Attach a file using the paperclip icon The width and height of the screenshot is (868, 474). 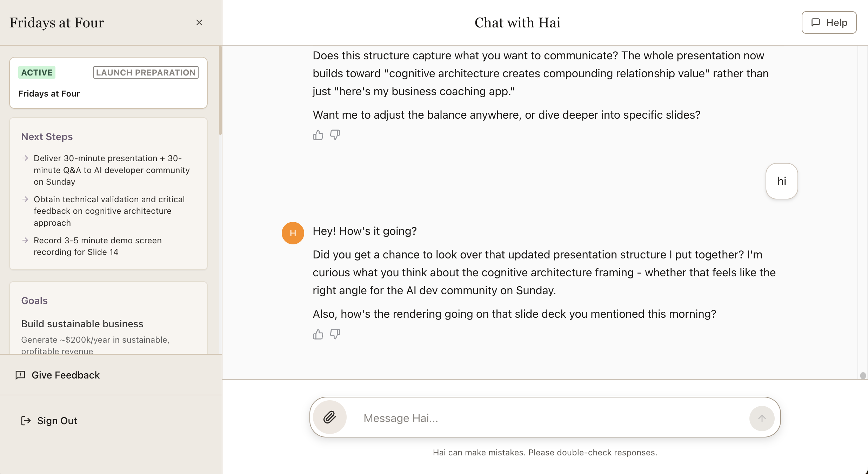329,417
